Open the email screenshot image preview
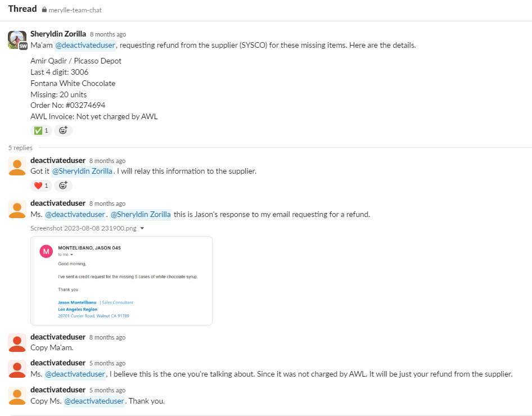 pyautogui.click(x=121, y=281)
